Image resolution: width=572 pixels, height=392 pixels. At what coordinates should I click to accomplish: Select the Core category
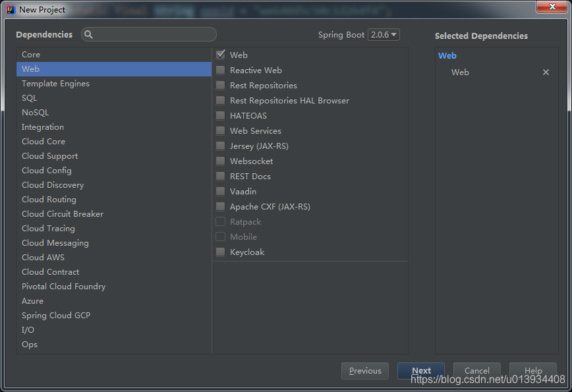pos(114,54)
